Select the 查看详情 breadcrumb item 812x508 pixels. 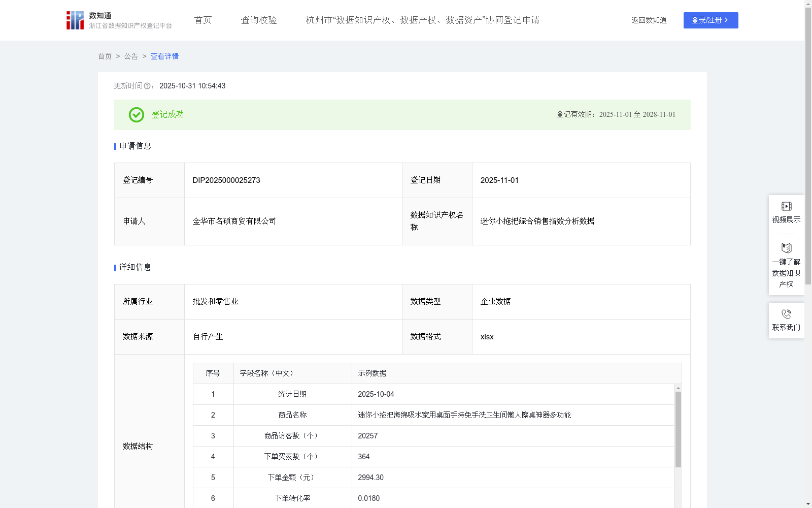[164, 56]
